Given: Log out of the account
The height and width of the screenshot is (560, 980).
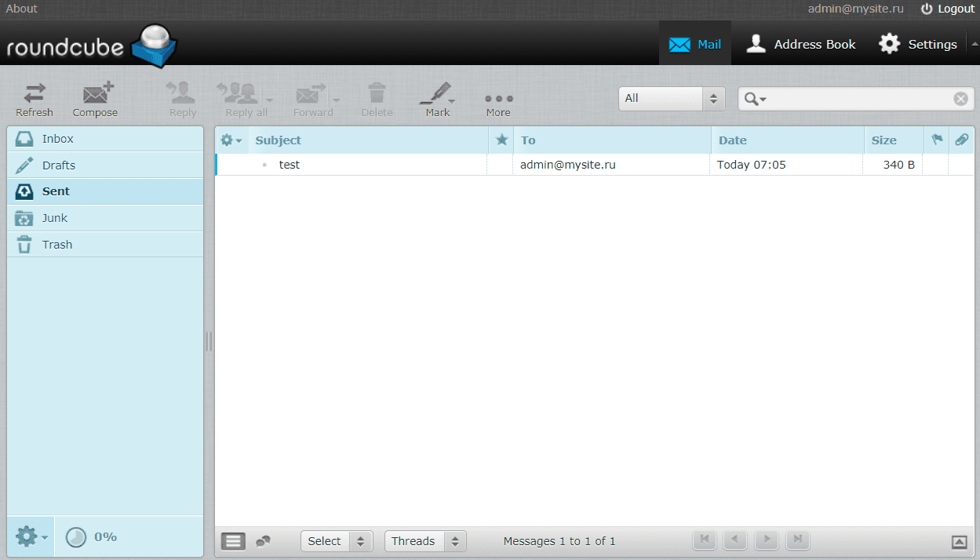Looking at the screenshot, I should tap(948, 9).
